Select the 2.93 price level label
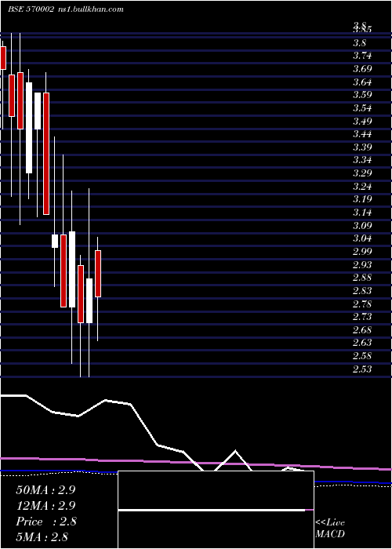392x549 pixels. (362, 265)
